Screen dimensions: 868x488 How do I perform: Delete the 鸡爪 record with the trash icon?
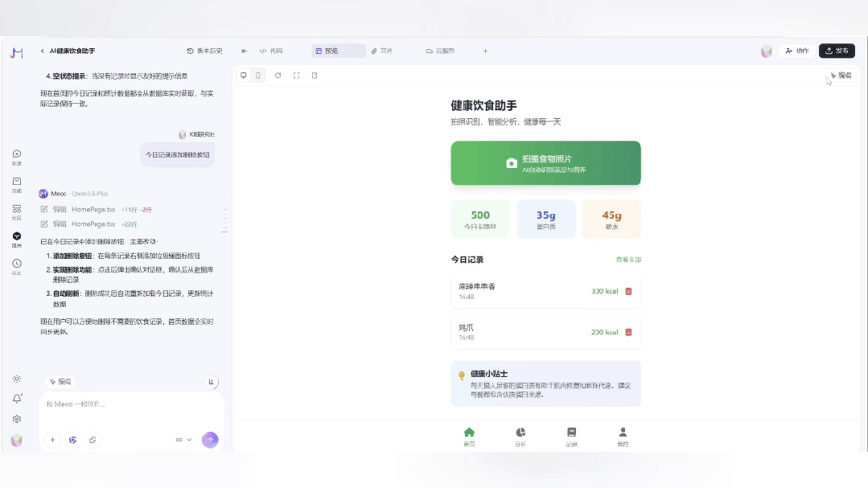pyautogui.click(x=628, y=331)
